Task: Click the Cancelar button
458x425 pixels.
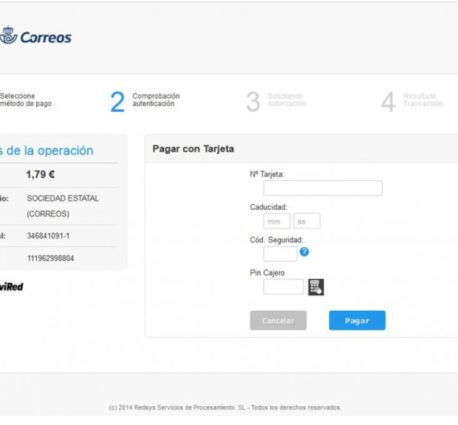Action: pos(278,320)
